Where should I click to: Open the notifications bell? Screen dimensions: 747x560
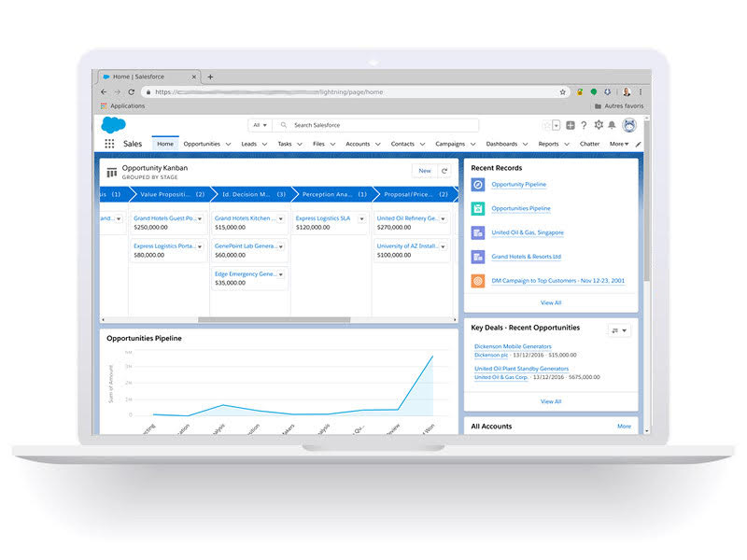tap(613, 125)
